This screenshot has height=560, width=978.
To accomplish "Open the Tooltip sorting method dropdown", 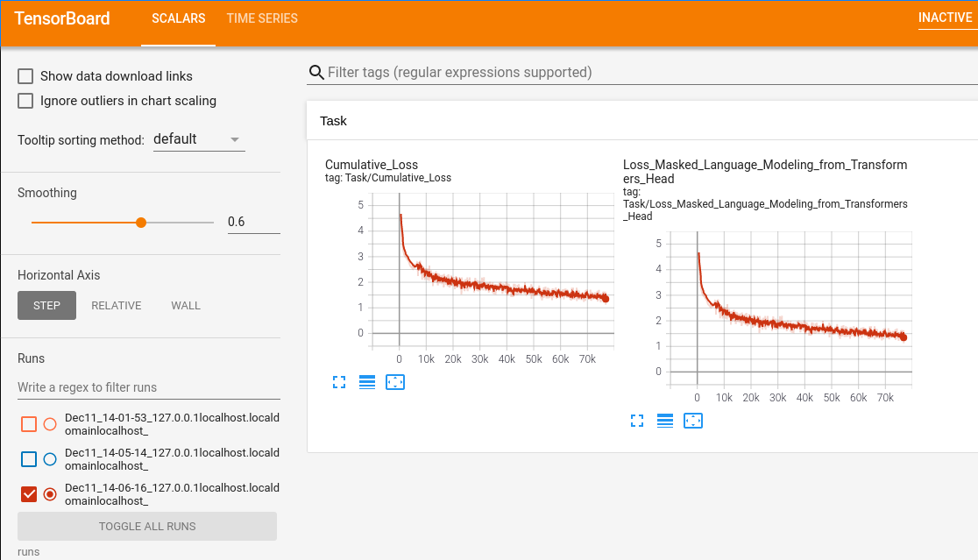I will coord(199,139).
